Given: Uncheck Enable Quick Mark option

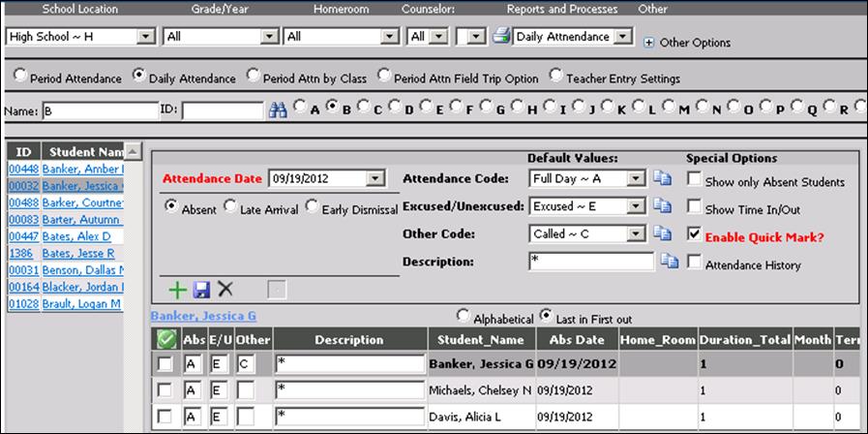Looking at the screenshot, I should pos(694,234).
